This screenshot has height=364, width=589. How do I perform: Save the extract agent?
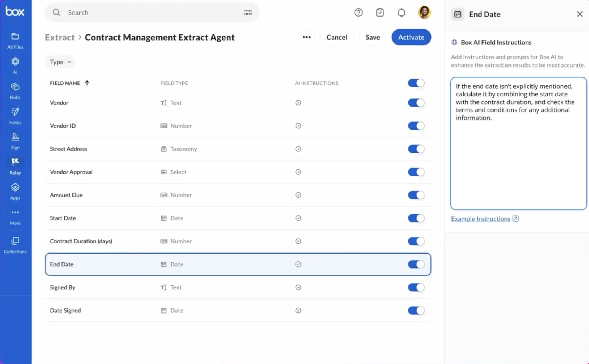(x=373, y=37)
